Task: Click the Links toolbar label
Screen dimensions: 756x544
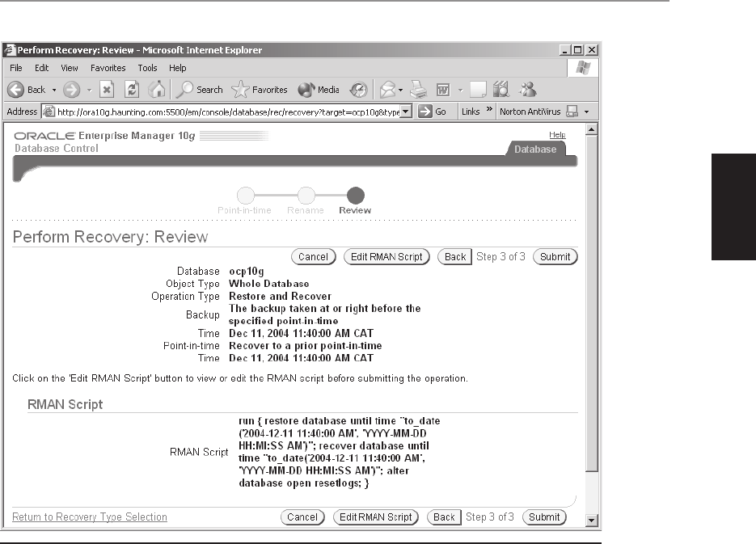Action: [x=471, y=112]
